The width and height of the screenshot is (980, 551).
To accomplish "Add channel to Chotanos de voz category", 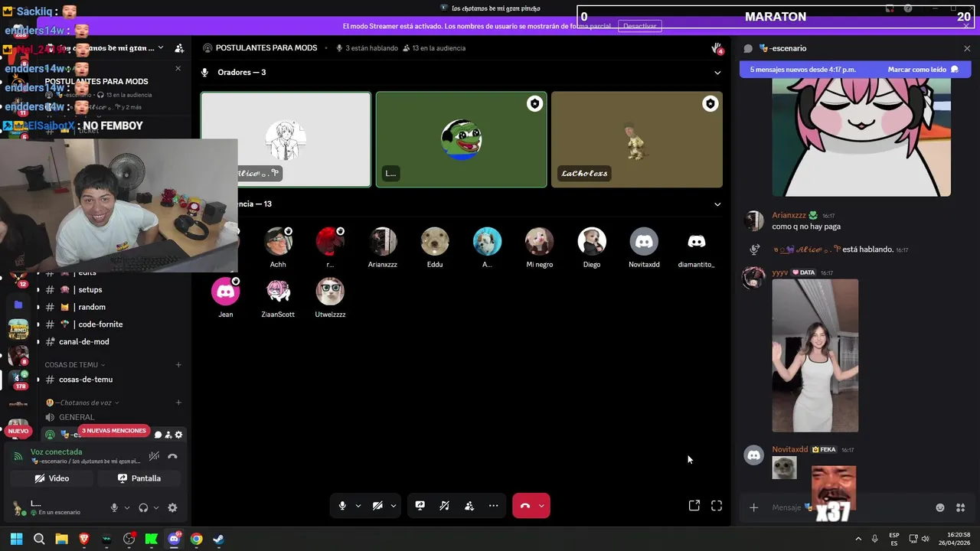I will pyautogui.click(x=178, y=403).
